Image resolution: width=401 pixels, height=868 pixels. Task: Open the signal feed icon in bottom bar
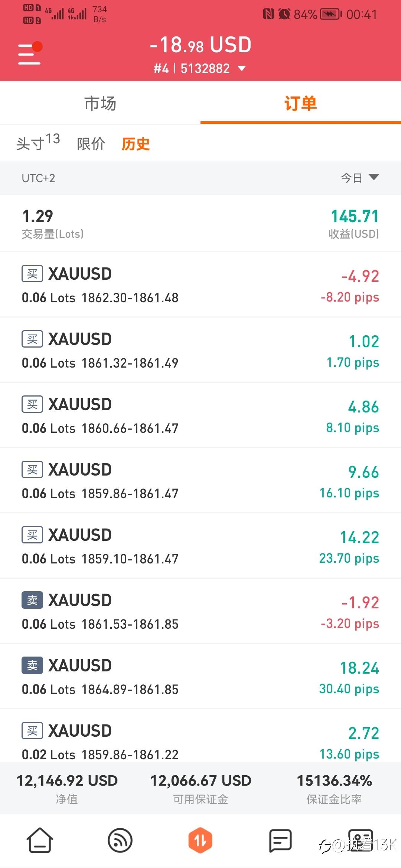tap(120, 840)
